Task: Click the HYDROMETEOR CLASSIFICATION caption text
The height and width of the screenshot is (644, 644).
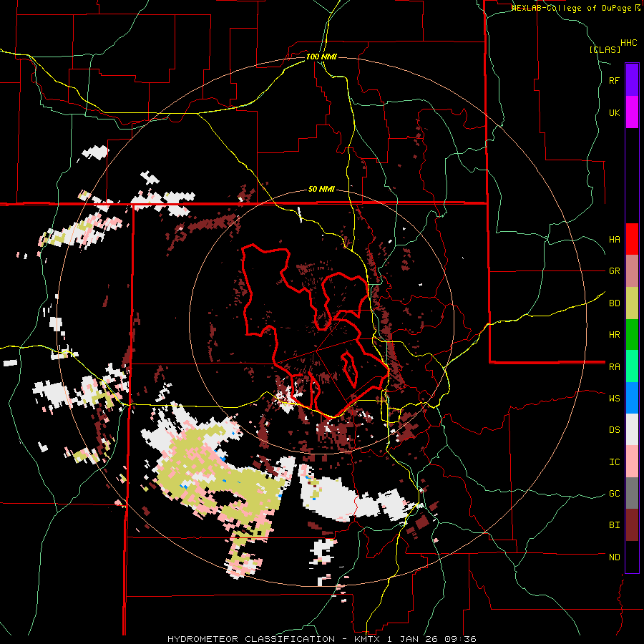Action: tap(251, 639)
